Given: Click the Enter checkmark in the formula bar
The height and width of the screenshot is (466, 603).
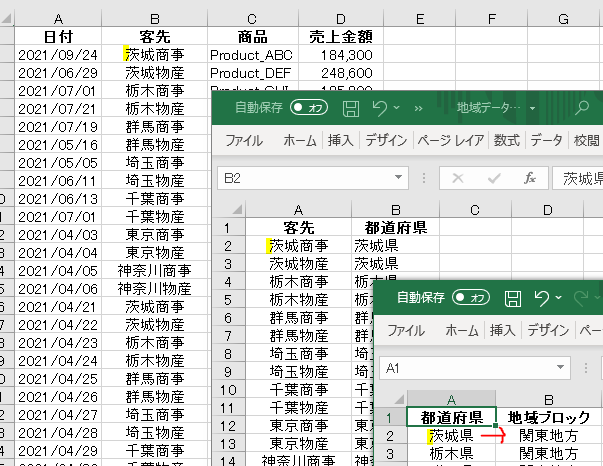Looking at the screenshot, I should 494,178.
